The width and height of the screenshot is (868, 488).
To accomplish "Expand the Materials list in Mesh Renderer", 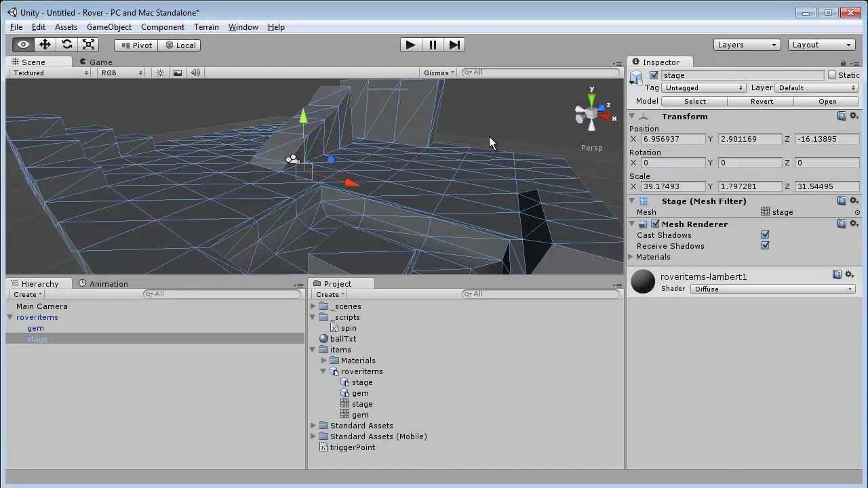I will 631,257.
